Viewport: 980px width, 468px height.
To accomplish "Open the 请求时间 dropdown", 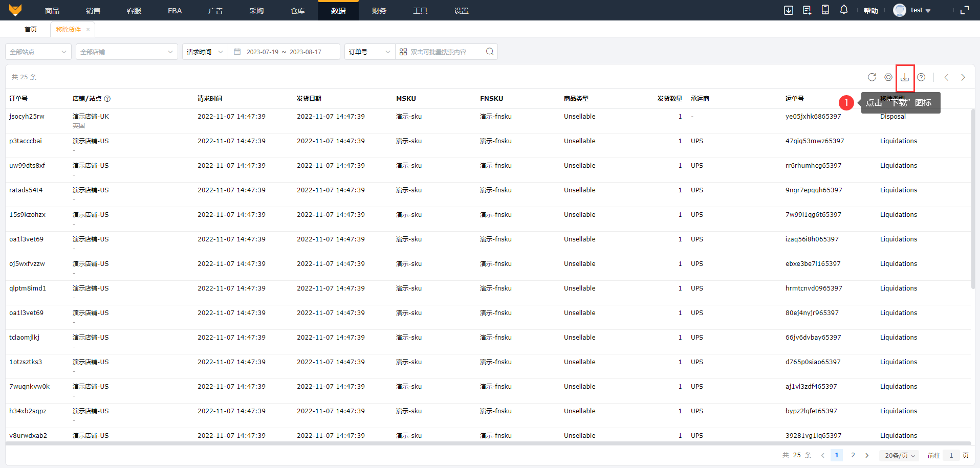I will click(x=205, y=52).
